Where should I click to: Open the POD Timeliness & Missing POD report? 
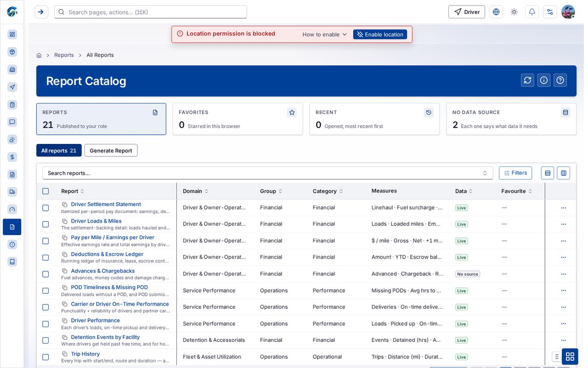pos(109,287)
